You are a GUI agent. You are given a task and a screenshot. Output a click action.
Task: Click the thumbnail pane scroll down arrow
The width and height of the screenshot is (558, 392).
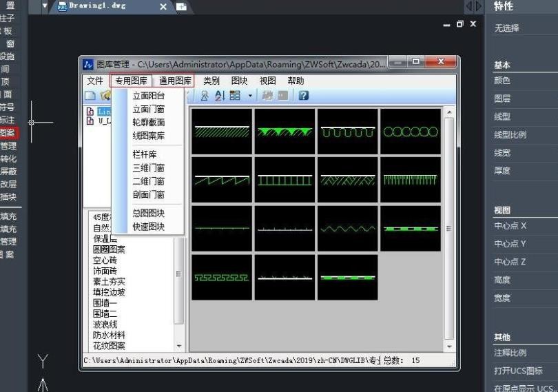[449, 347]
